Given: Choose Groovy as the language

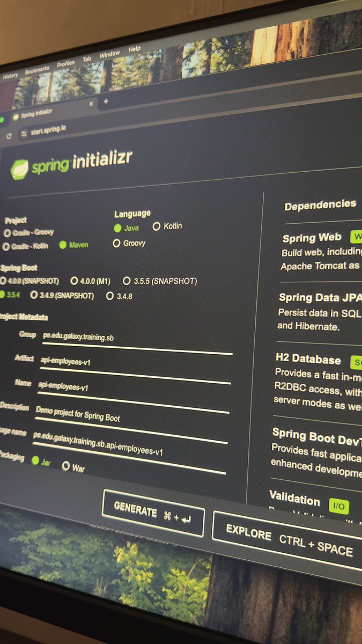Looking at the screenshot, I should click(129, 243).
